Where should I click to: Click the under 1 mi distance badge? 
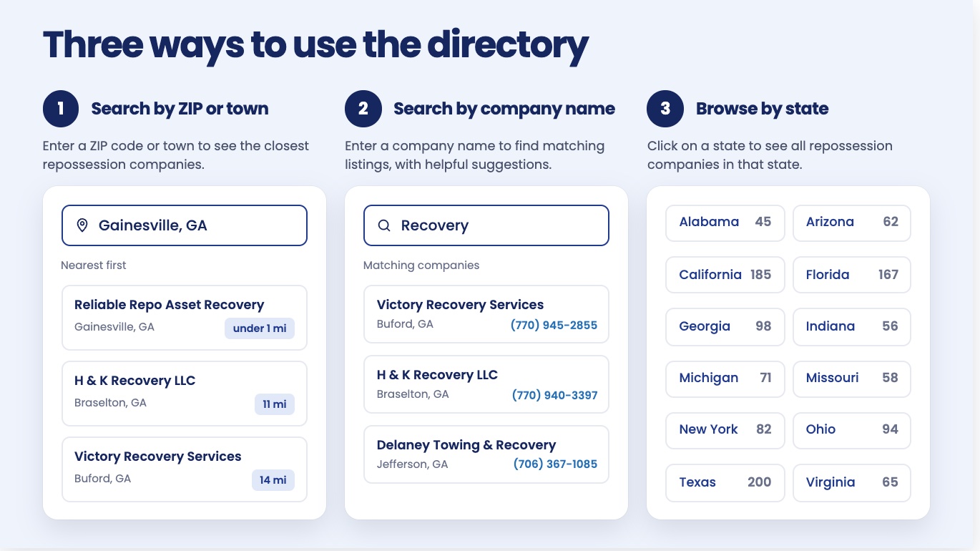pyautogui.click(x=260, y=328)
